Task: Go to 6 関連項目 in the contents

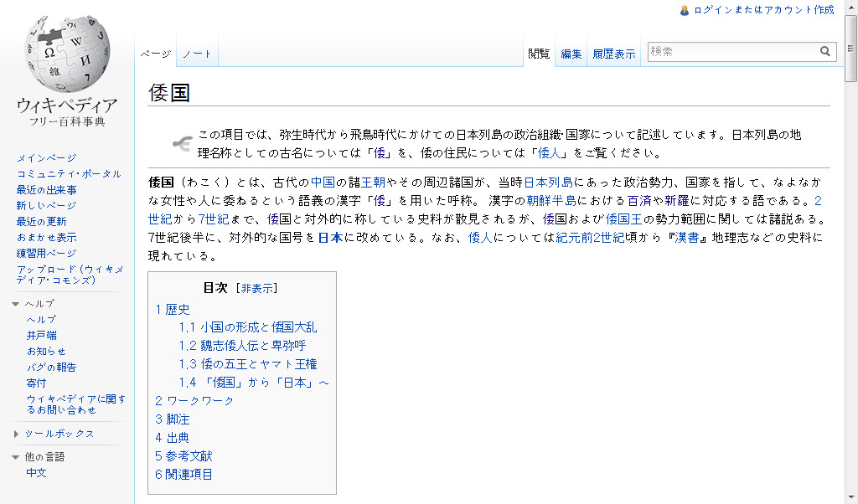Action: [x=184, y=475]
